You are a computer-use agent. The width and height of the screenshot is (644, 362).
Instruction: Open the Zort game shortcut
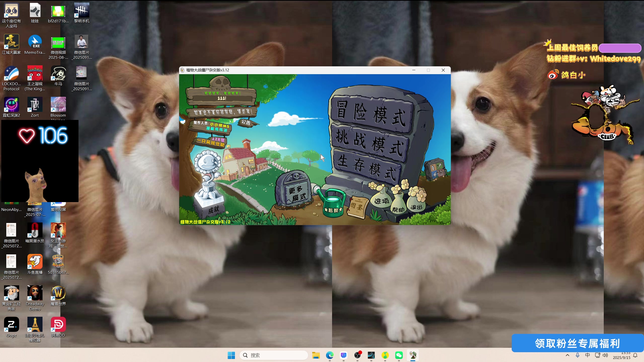coord(35,107)
